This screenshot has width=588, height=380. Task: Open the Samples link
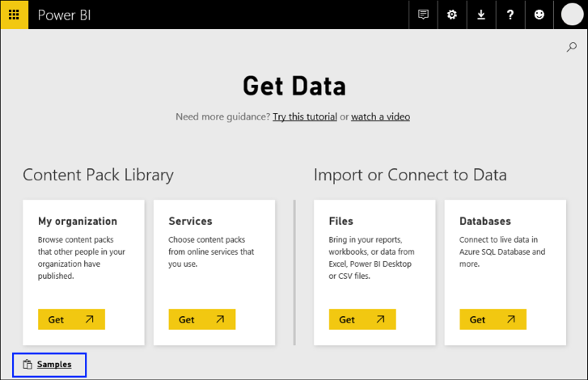pyautogui.click(x=54, y=365)
